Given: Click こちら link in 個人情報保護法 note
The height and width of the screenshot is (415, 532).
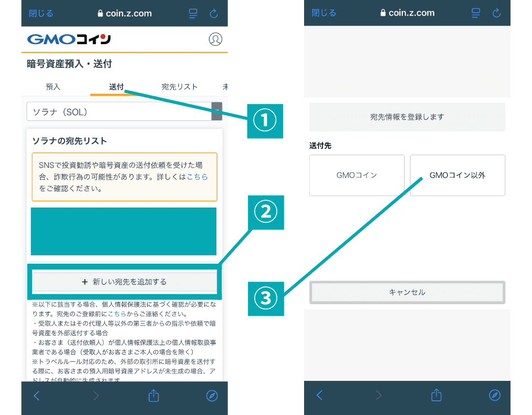Looking at the screenshot, I should click(117, 314).
